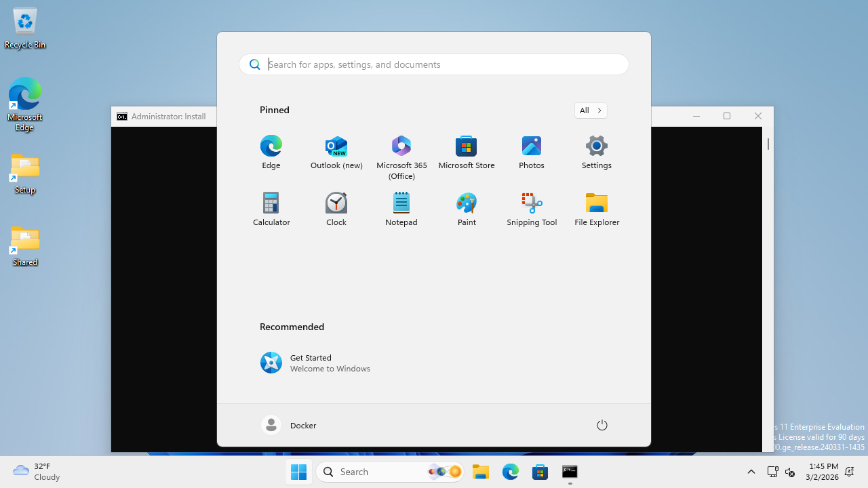Launch Notepad from the Start menu
868x488 pixels.
click(x=401, y=208)
